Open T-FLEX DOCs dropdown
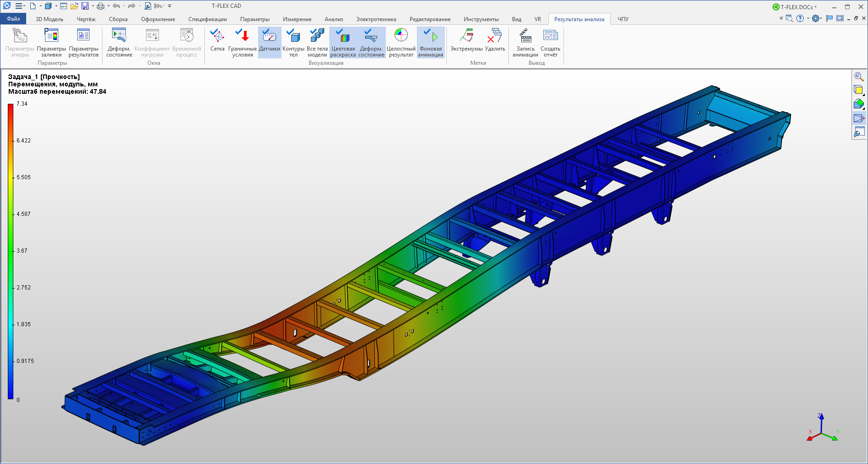Viewport: 868px width, 464px height. tap(795, 7)
